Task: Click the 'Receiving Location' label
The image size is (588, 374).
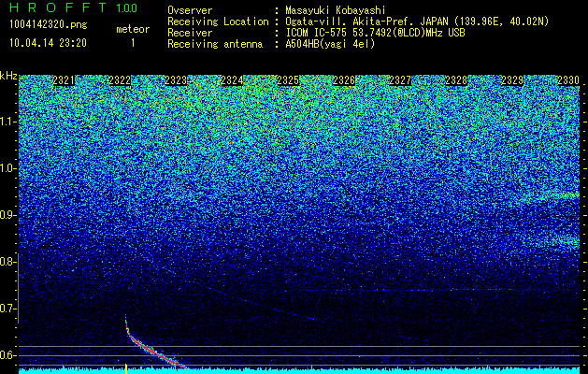Action: point(218,22)
